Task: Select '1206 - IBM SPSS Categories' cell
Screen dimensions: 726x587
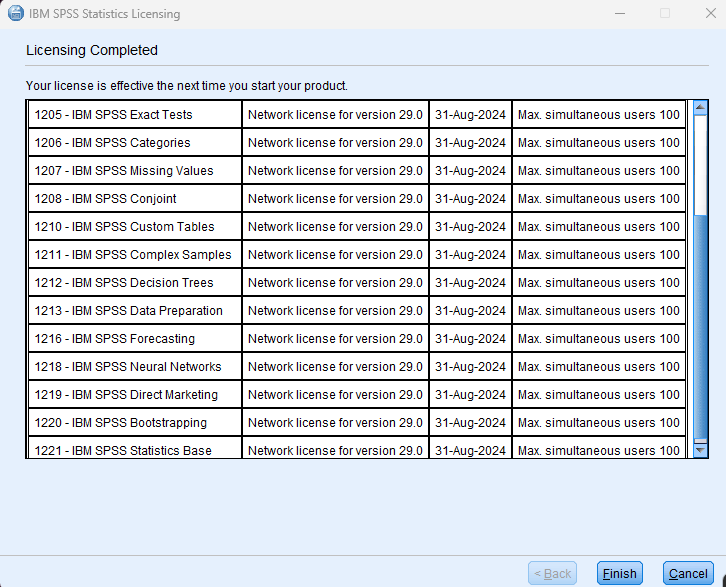Action: point(135,143)
